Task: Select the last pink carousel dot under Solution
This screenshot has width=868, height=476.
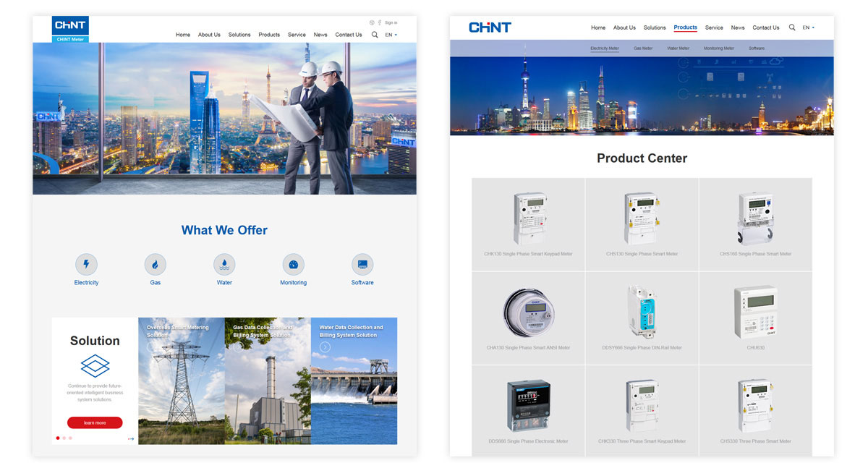Action: [70, 438]
